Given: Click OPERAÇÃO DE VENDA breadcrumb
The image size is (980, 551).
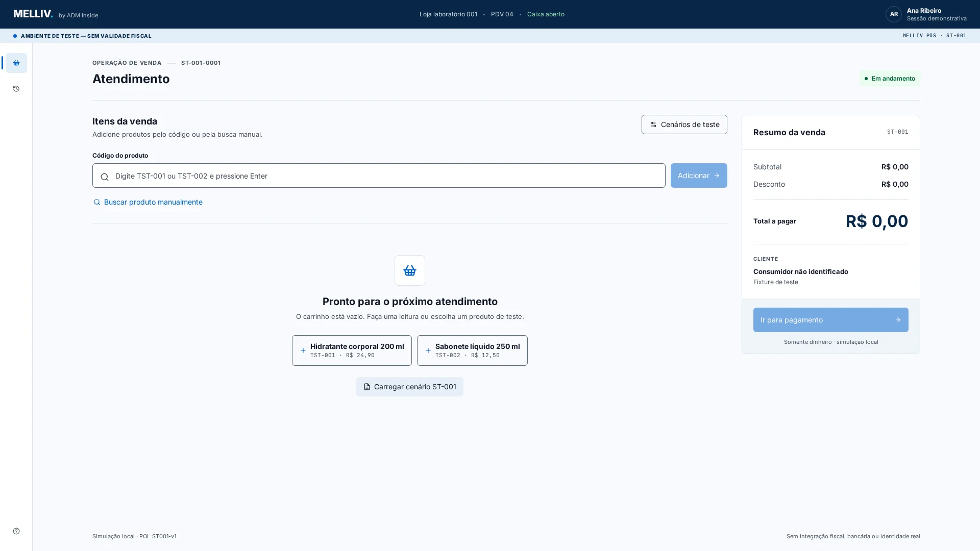Looking at the screenshot, I should tap(127, 63).
